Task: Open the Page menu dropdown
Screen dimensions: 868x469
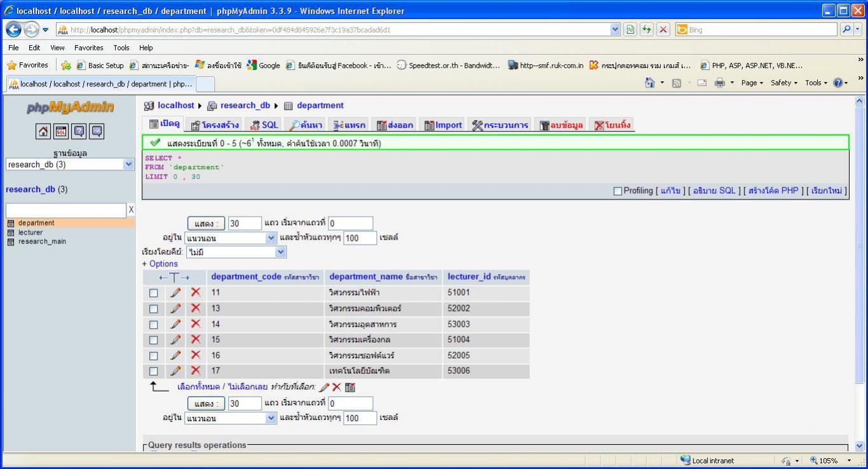Action: [753, 83]
